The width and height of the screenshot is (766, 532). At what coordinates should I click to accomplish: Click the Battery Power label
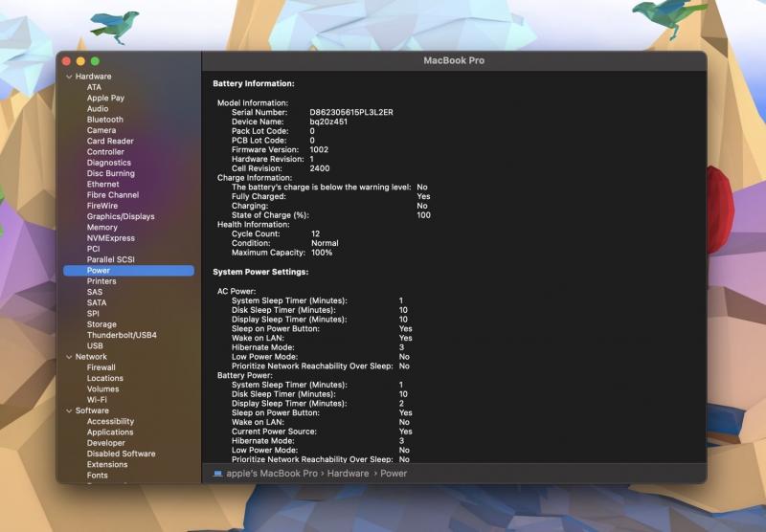click(245, 375)
